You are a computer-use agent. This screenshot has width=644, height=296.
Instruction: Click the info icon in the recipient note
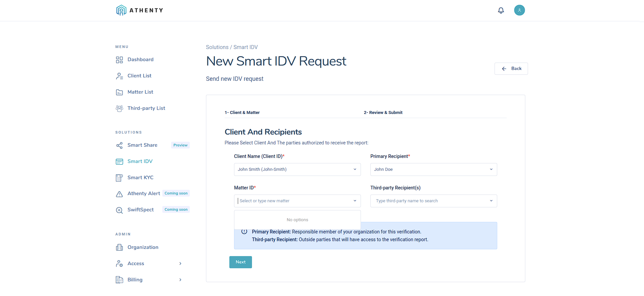pos(244,232)
